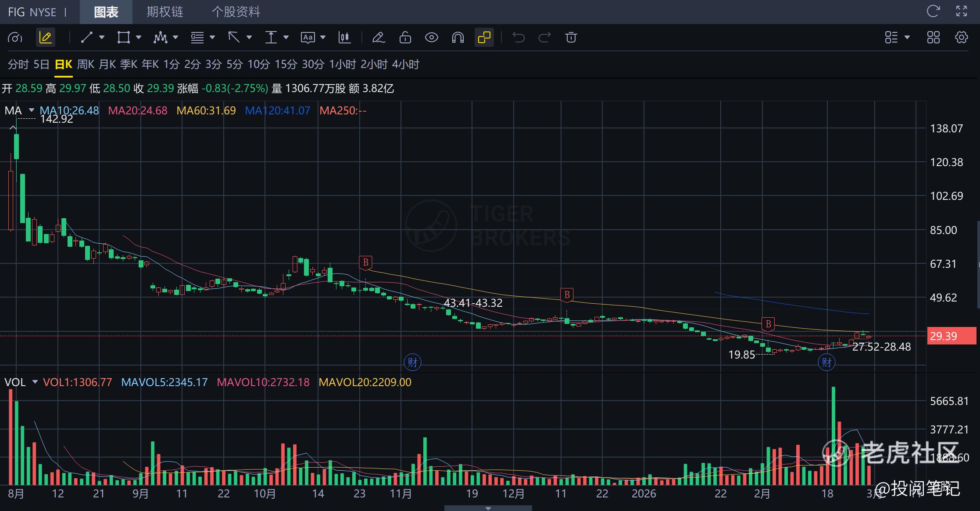Select the 周K timeframe
Screen dimensions: 980x511
(86, 64)
